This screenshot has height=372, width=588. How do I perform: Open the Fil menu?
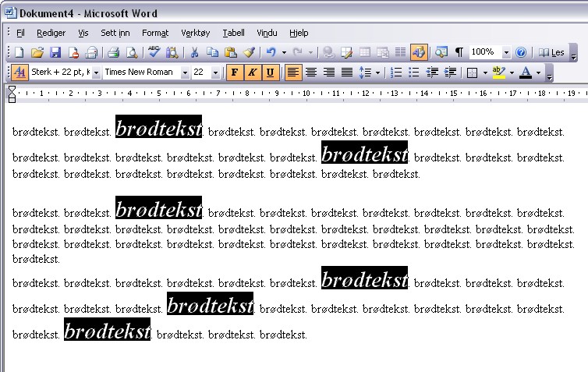[20, 33]
